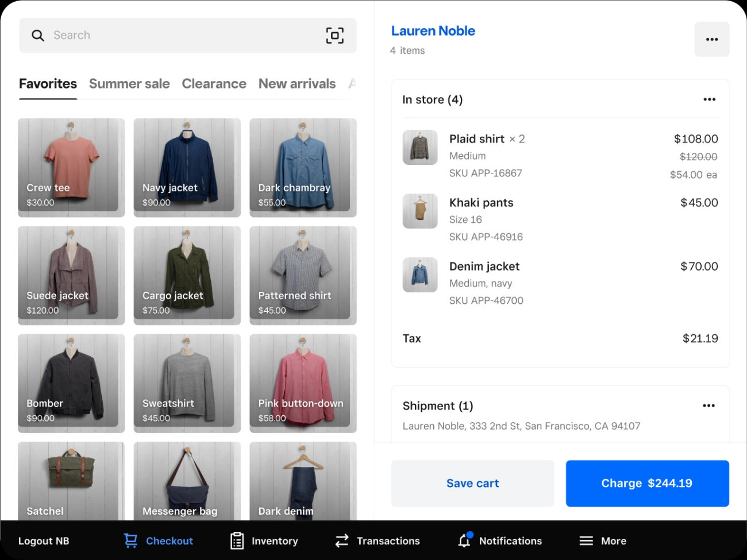Add the Crew tee to cart
Image resolution: width=747 pixels, height=560 pixels.
(71, 167)
